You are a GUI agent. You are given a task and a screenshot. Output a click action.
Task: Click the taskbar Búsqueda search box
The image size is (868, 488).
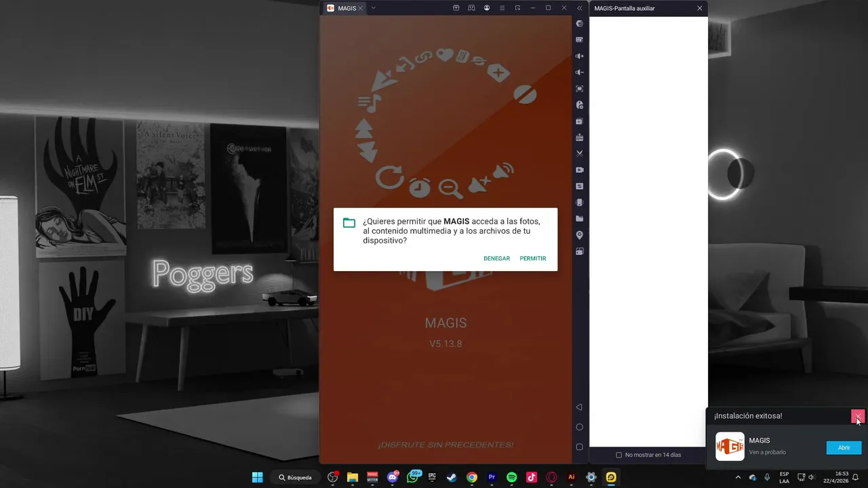(x=296, y=477)
